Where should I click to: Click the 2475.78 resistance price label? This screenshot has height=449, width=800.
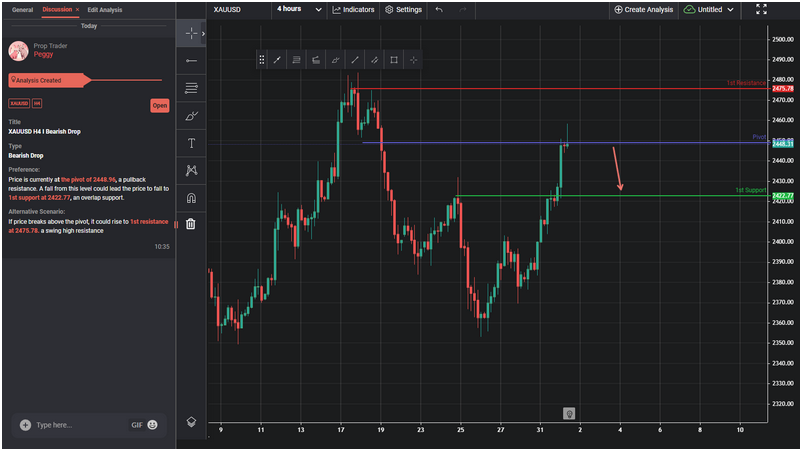click(782, 89)
